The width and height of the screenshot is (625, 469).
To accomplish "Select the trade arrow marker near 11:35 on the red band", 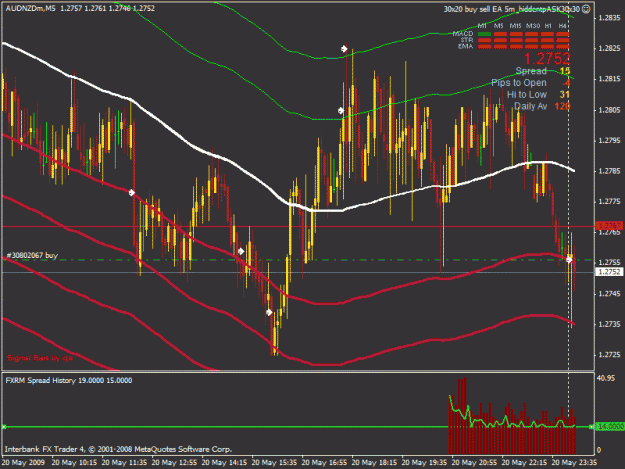I will click(132, 193).
